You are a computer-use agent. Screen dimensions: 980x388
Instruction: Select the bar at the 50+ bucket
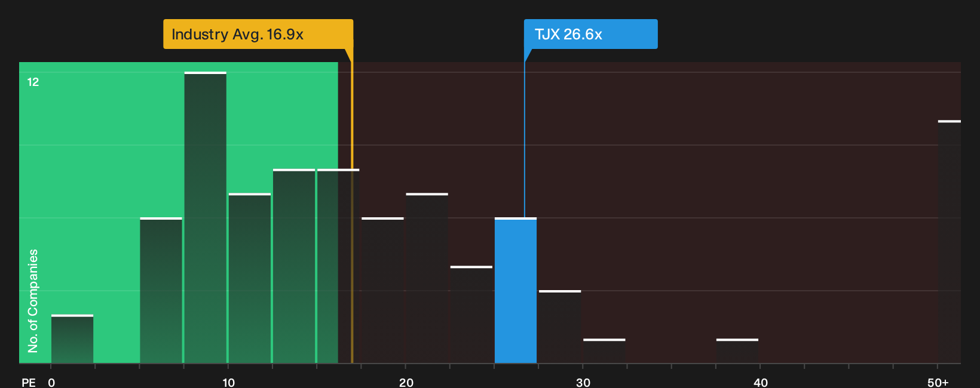950,242
